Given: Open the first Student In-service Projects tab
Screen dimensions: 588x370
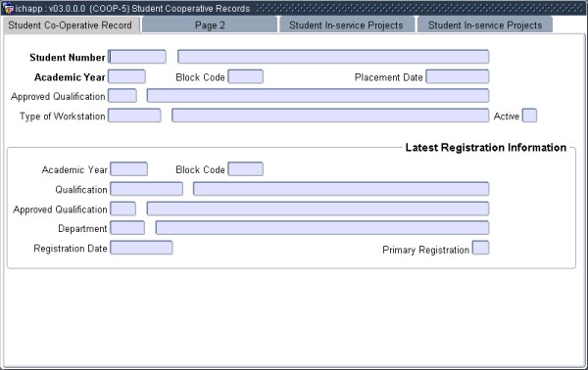Looking at the screenshot, I should pos(346,25).
